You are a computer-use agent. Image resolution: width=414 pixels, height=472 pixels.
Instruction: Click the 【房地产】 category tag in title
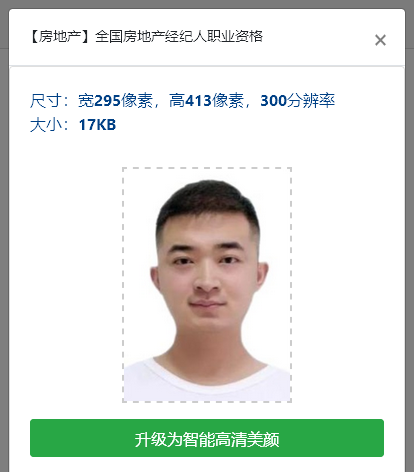pyautogui.click(x=60, y=36)
